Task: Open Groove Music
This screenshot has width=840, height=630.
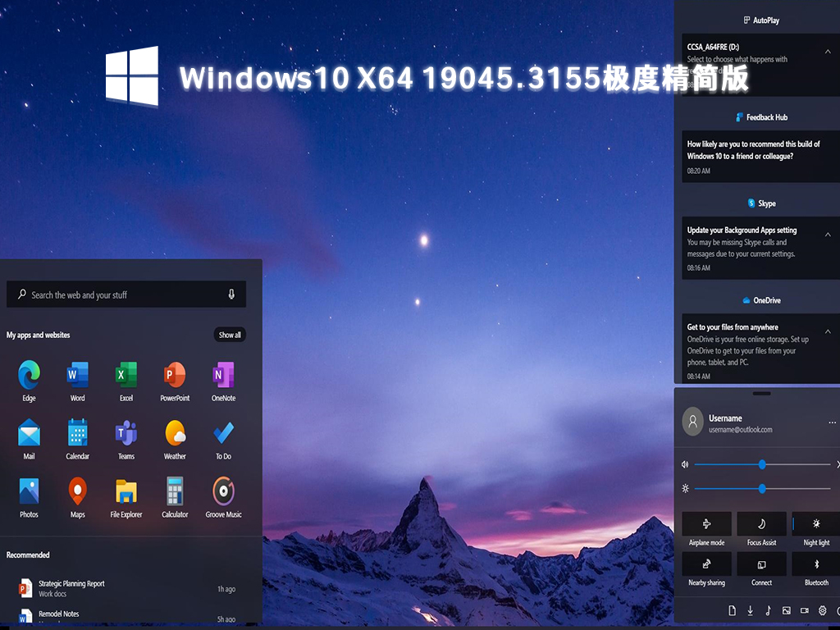Action: (x=223, y=497)
